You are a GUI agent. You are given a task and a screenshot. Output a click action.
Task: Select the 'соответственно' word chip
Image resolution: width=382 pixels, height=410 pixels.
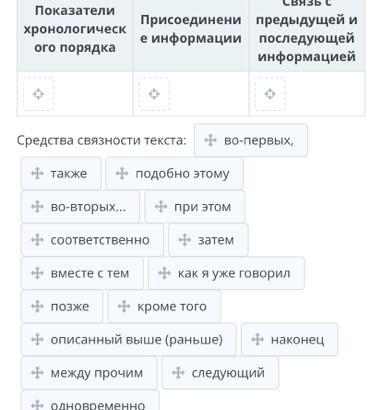[92, 240]
